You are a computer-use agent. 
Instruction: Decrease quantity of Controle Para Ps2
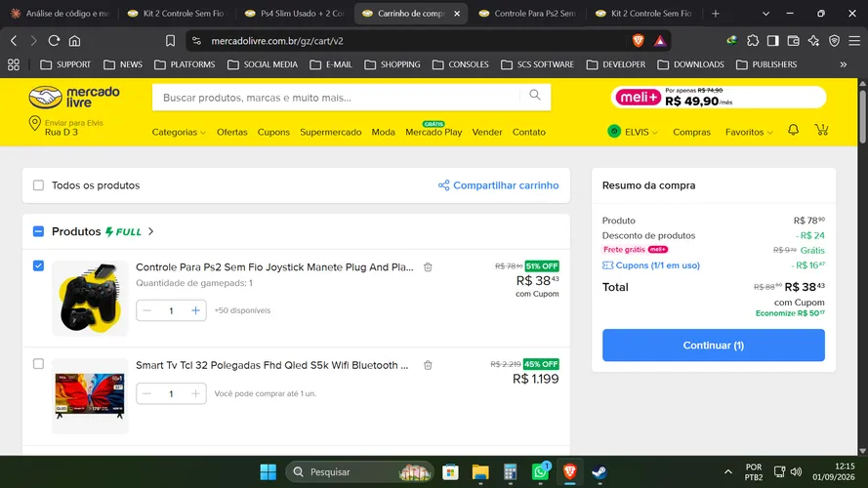(146, 310)
